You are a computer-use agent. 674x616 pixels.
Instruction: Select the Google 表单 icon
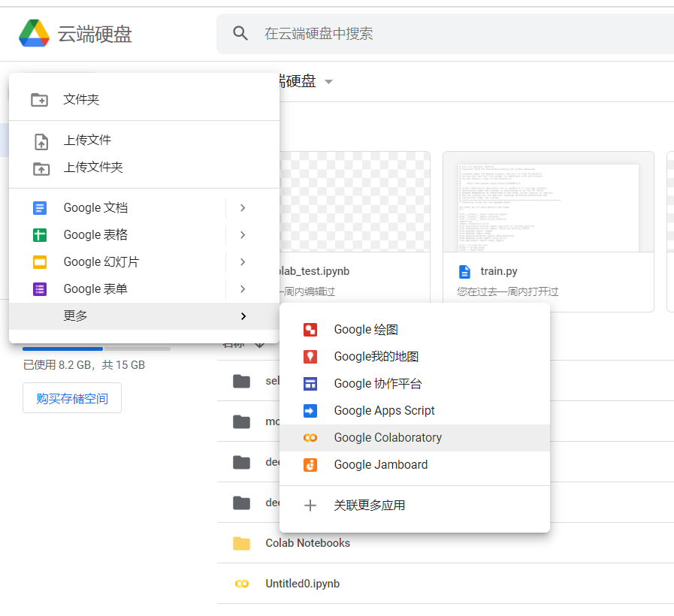click(39, 288)
